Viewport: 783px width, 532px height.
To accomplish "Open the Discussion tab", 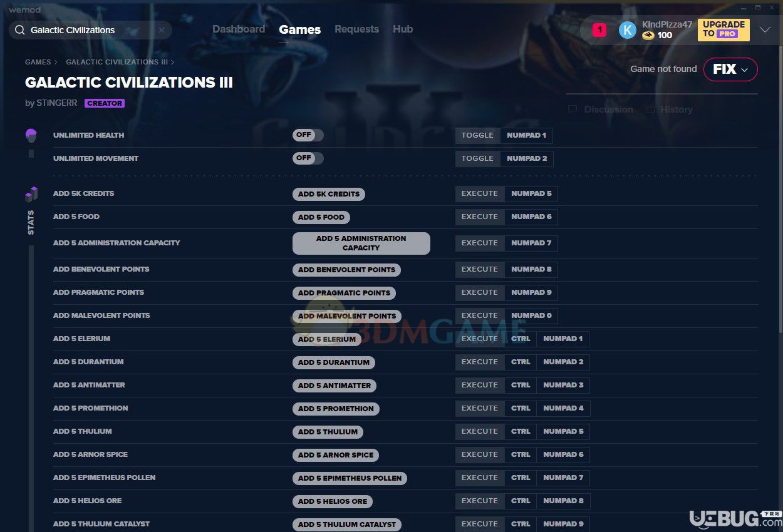I will tap(609, 110).
